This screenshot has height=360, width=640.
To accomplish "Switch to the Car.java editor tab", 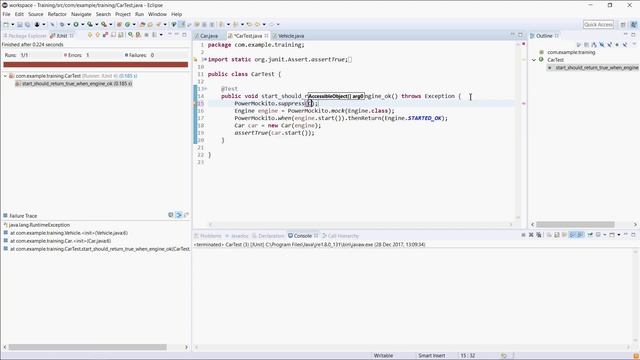I will pyautogui.click(x=207, y=36).
